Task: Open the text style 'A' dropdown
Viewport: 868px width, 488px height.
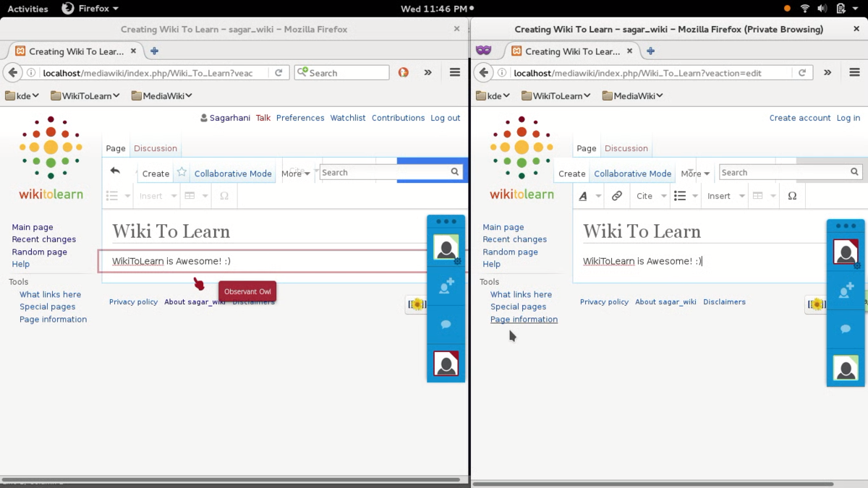Action: pos(590,196)
